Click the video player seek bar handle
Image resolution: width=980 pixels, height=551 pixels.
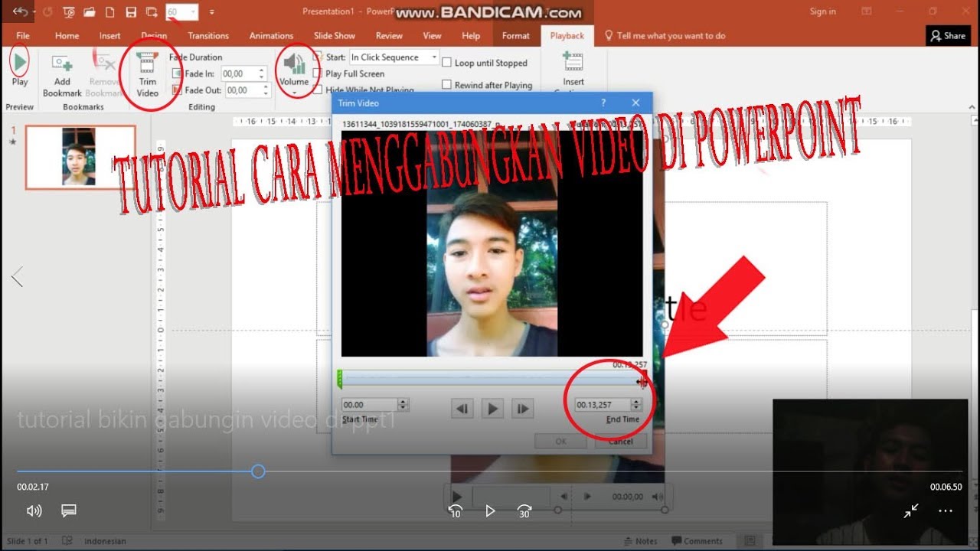259,471
